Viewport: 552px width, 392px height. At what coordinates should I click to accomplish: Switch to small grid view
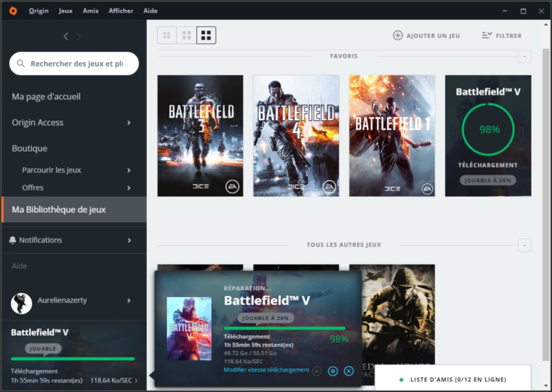coord(167,35)
